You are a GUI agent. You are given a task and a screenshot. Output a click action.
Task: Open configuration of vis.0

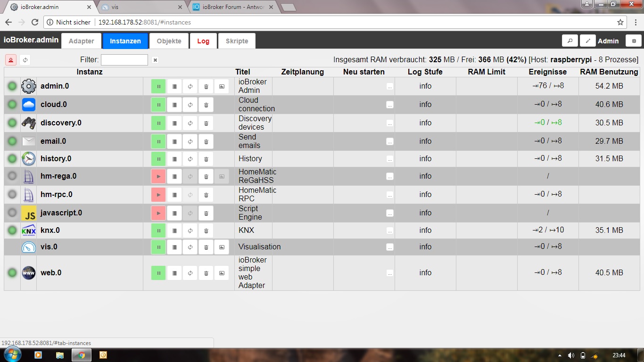point(174,247)
